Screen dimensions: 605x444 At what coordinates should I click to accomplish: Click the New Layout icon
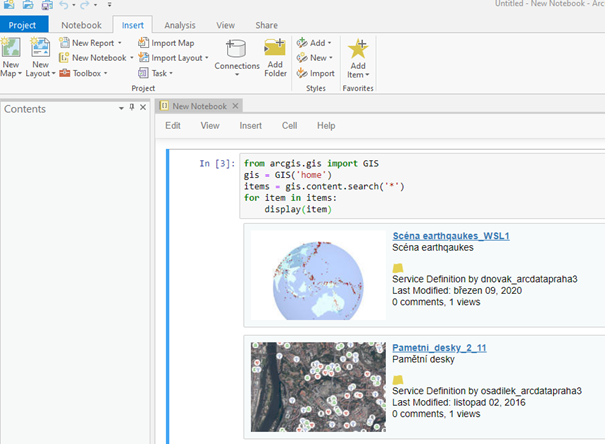pos(40,48)
